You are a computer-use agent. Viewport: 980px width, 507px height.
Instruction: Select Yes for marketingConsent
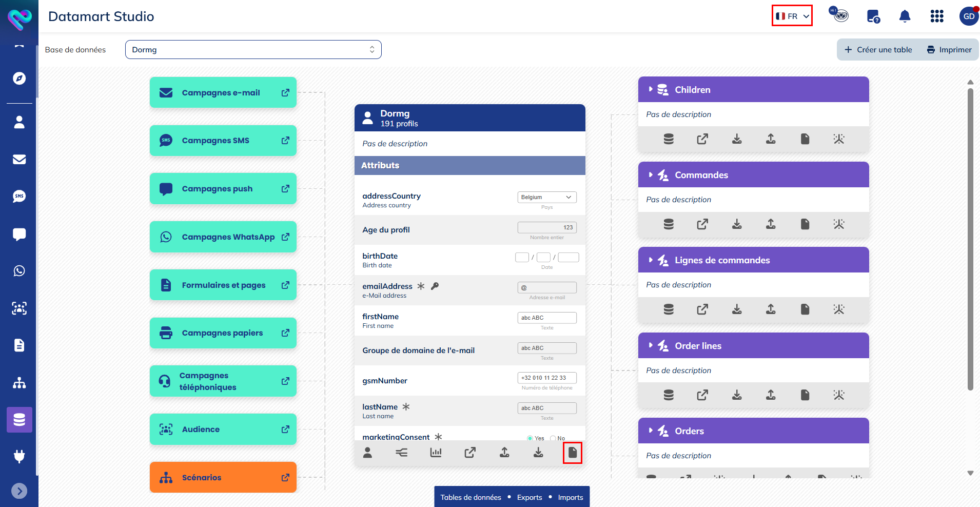[x=530, y=438]
